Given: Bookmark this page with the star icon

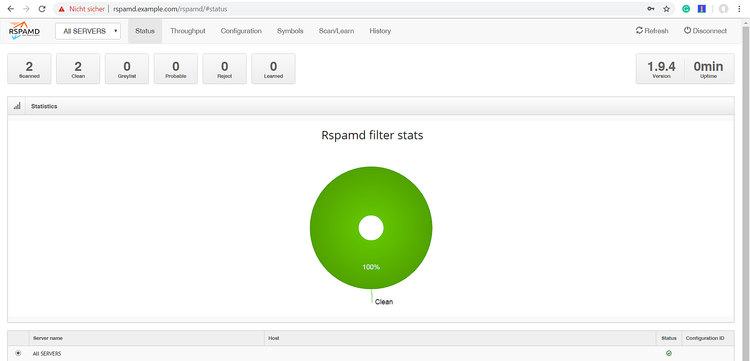Looking at the screenshot, I should (x=666, y=9).
